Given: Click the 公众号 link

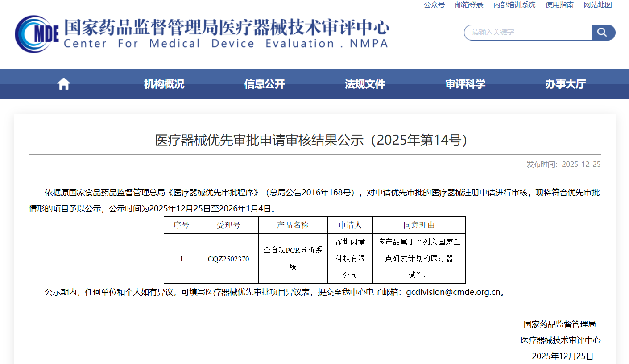Looking at the screenshot, I should (x=434, y=5).
